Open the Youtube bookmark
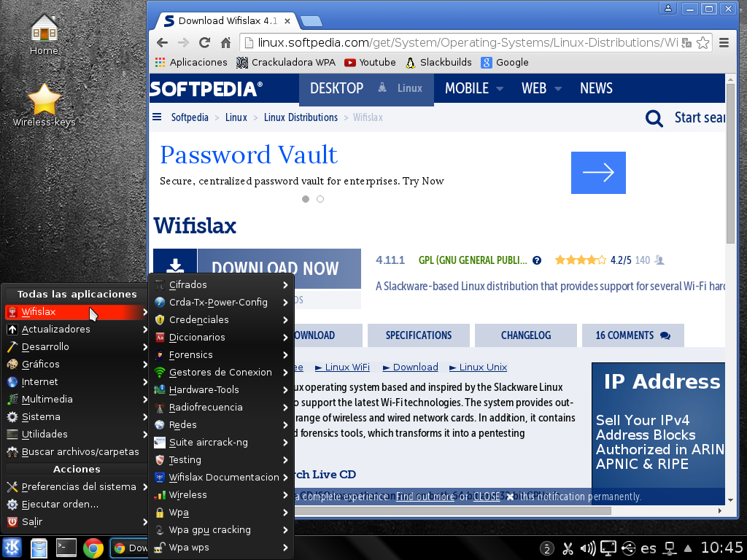The width and height of the screenshot is (747, 560). (370, 63)
